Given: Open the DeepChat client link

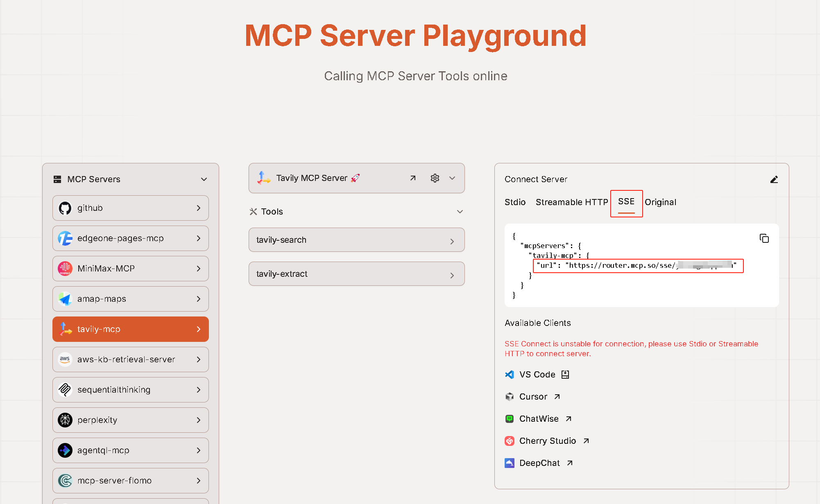Looking at the screenshot, I should coord(539,463).
